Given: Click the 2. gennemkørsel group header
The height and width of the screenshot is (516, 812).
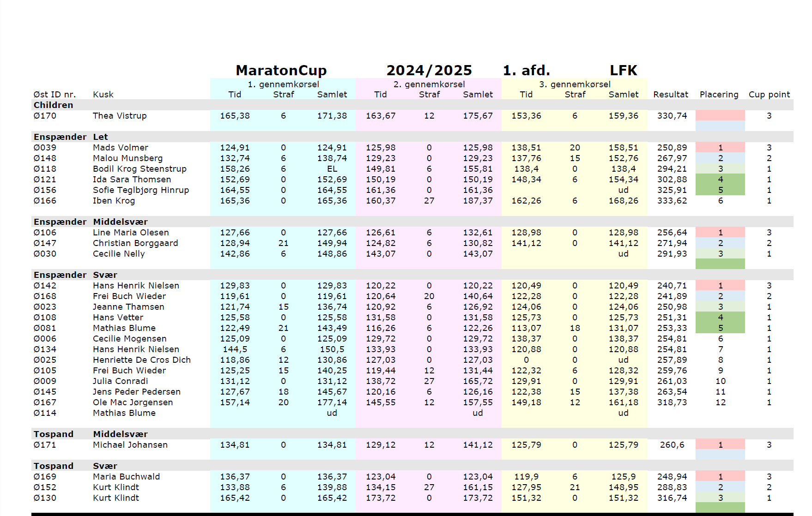Looking at the screenshot, I should pyautogui.click(x=429, y=84).
